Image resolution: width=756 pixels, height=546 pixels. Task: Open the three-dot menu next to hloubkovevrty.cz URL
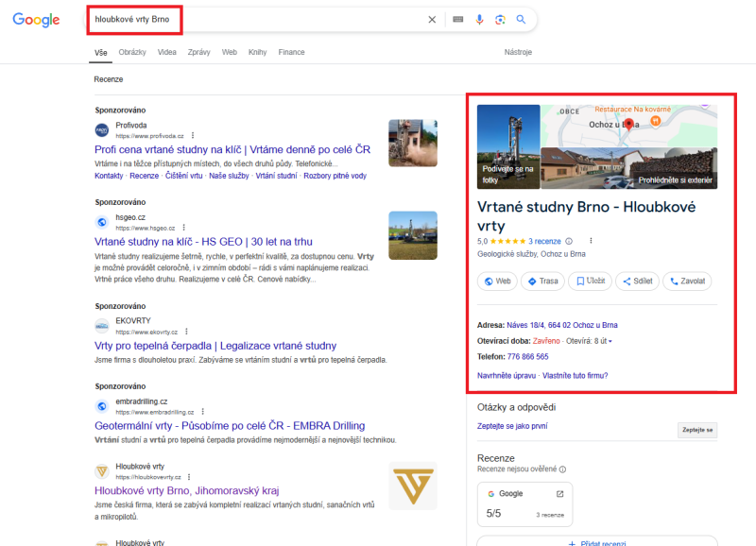coord(189,477)
